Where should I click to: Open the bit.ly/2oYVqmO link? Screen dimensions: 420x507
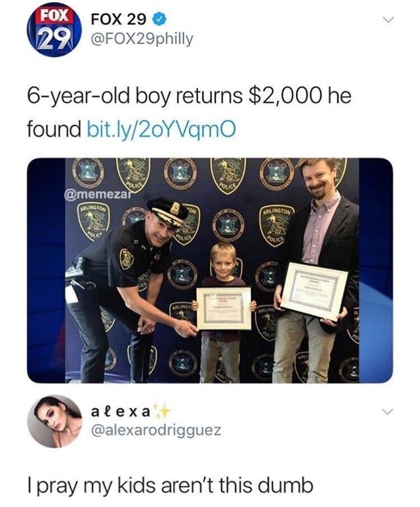(159, 129)
